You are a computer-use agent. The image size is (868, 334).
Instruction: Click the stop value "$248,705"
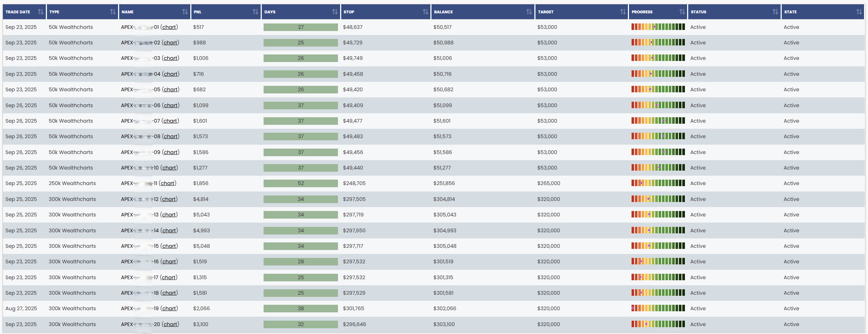354,183
